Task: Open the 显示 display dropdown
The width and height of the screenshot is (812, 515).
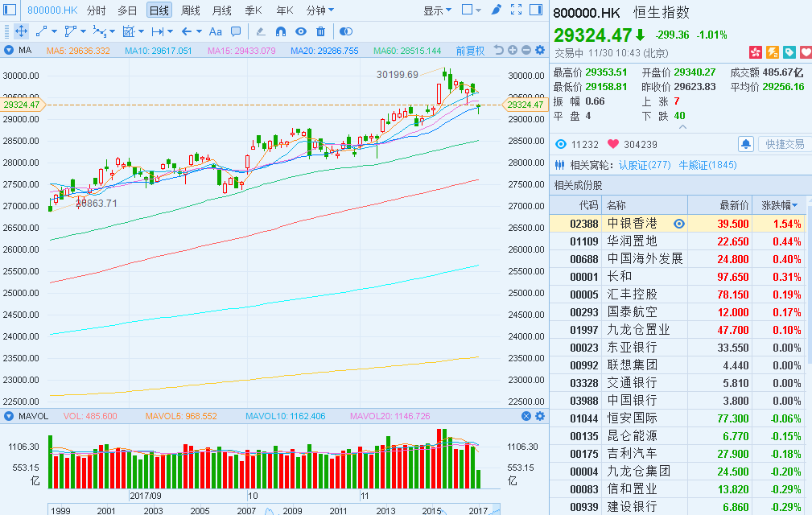Action: coord(437,10)
